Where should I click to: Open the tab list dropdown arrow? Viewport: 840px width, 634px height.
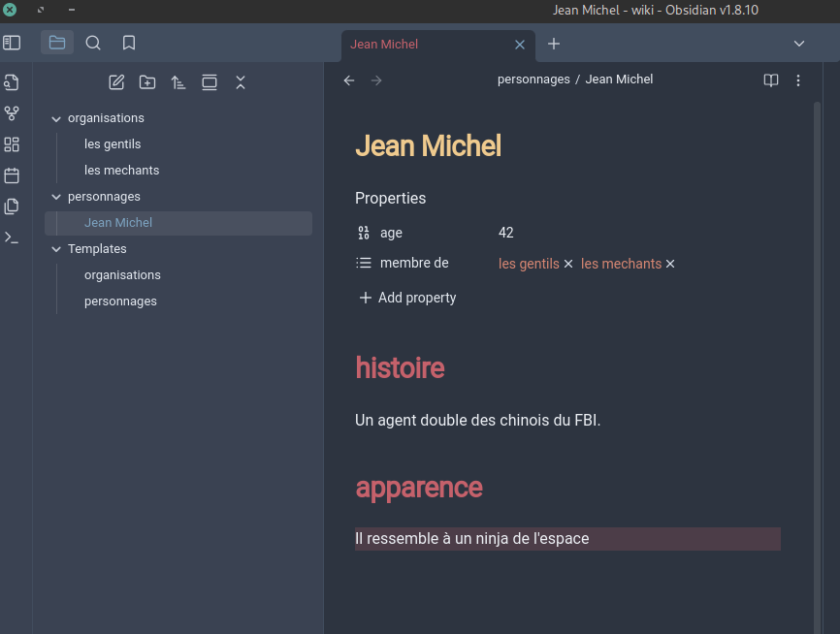coord(799,44)
